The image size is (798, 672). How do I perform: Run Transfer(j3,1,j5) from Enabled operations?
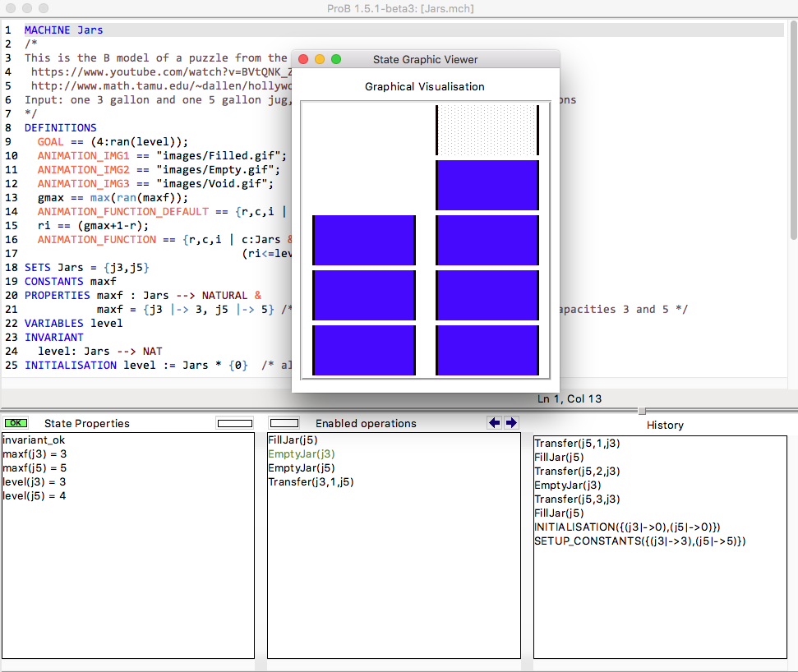(x=311, y=482)
